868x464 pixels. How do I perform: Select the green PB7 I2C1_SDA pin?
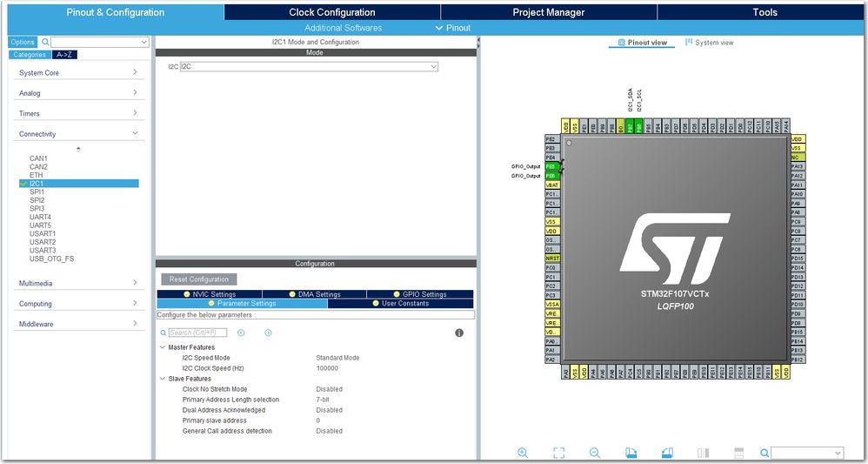(630, 126)
